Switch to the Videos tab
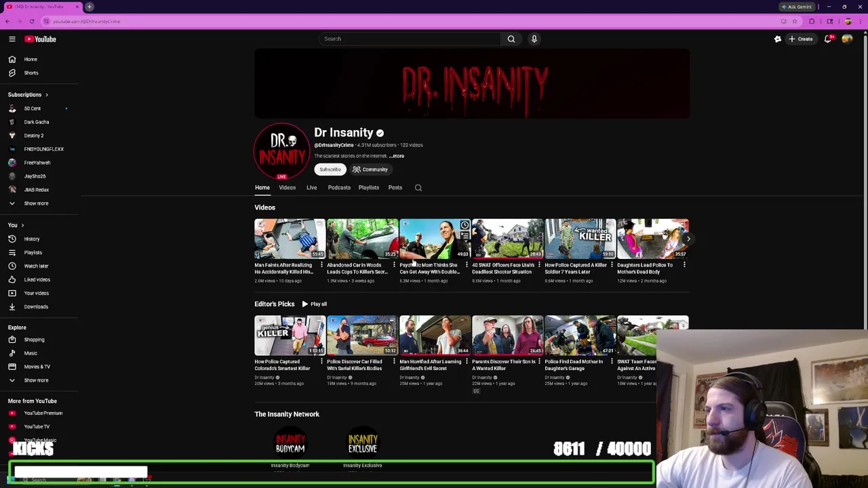Image resolution: width=868 pixels, height=488 pixels. click(288, 188)
